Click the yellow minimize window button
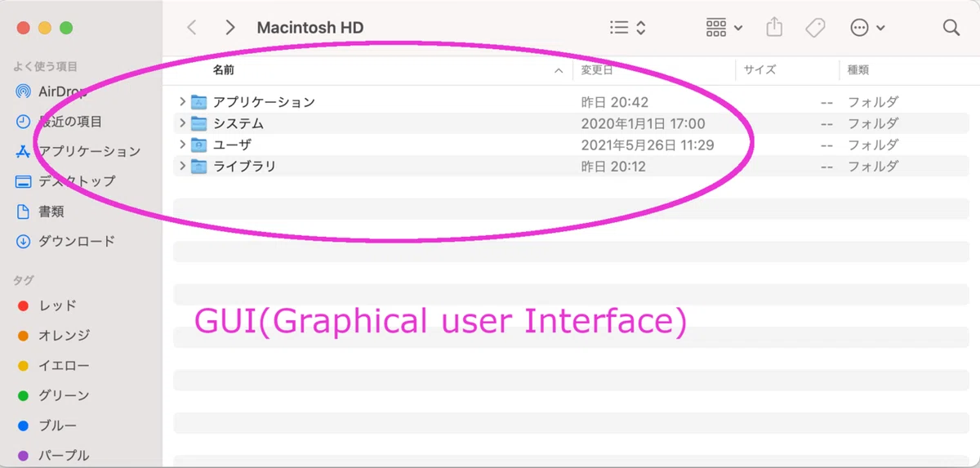The height and width of the screenshot is (468, 980). tap(45, 28)
